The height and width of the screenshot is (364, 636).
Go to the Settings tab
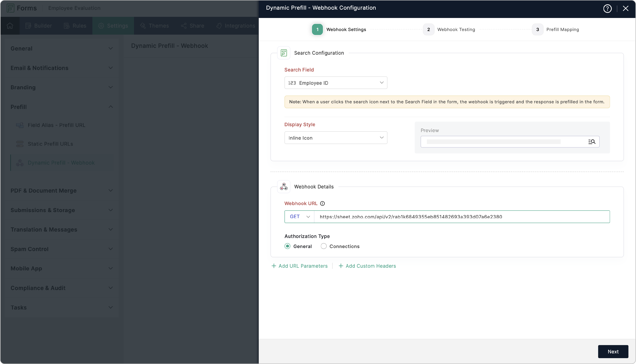(x=113, y=26)
